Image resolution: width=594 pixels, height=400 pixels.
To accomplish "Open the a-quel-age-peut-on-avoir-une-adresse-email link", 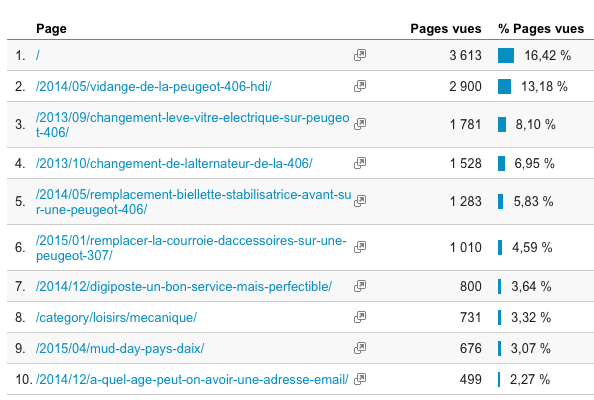I will pos(192,380).
